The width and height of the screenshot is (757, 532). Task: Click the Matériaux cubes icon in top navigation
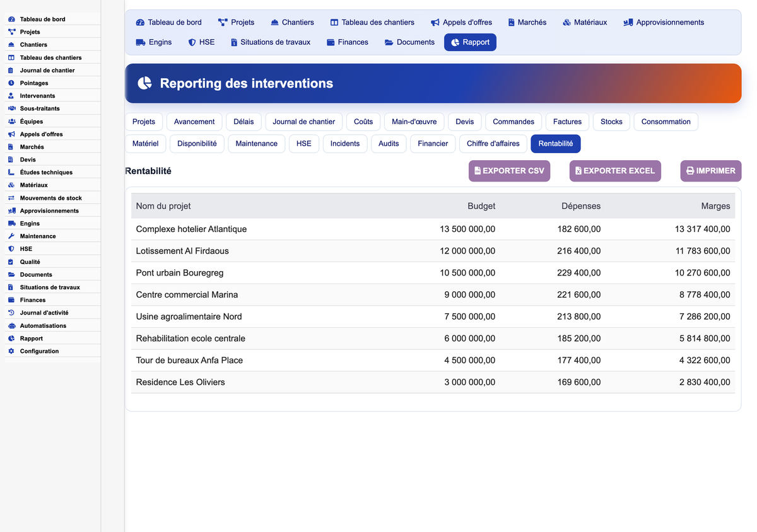pos(566,22)
